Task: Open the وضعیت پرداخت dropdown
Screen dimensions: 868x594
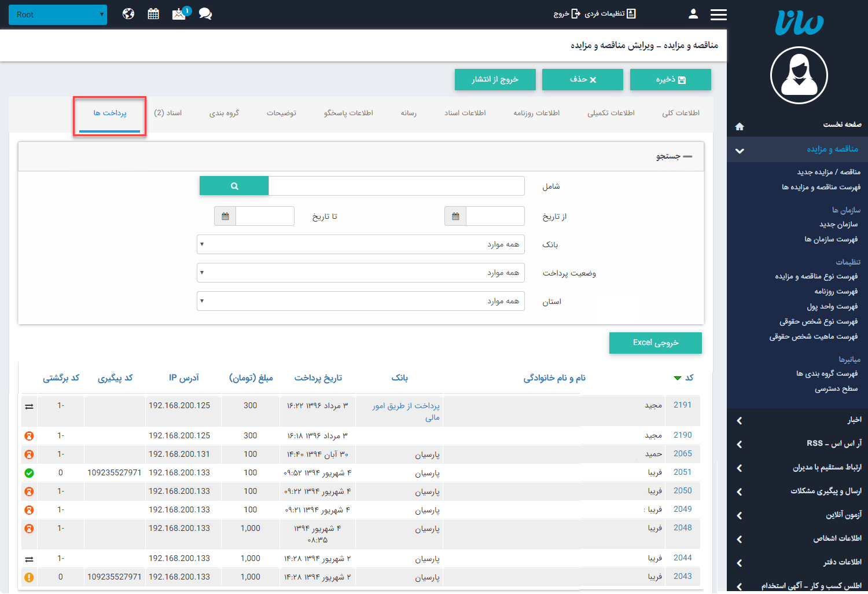Action: [361, 272]
